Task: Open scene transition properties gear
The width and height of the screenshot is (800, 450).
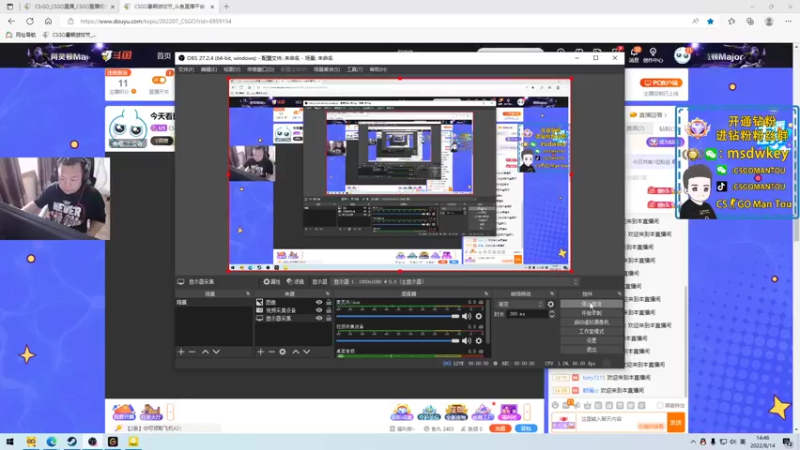Action: pyautogui.click(x=551, y=304)
